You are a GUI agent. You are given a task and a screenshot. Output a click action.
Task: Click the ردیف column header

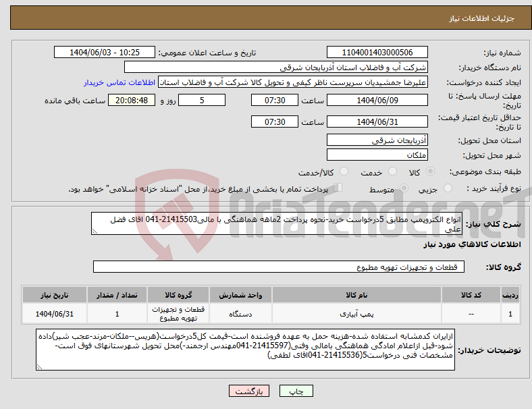pos(510,295)
